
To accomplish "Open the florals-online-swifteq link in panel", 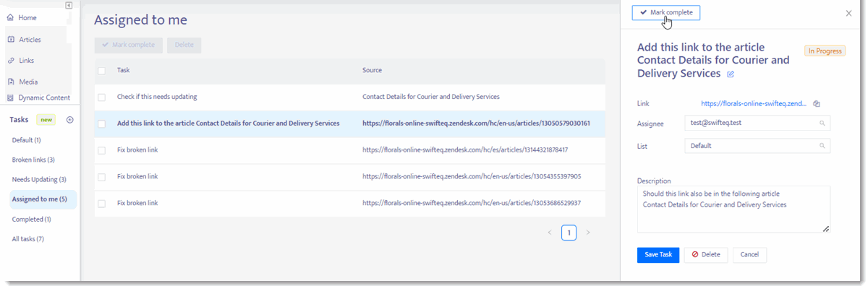I will point(754,104).
